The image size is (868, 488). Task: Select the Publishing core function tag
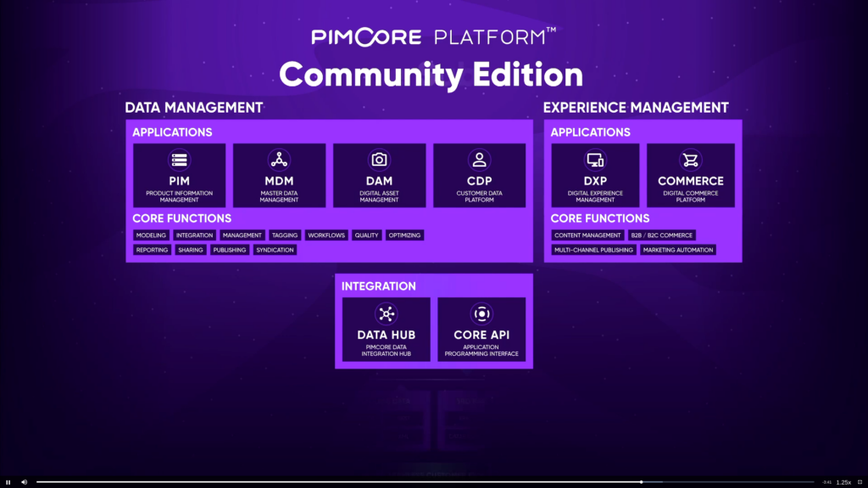coord(230,250)
